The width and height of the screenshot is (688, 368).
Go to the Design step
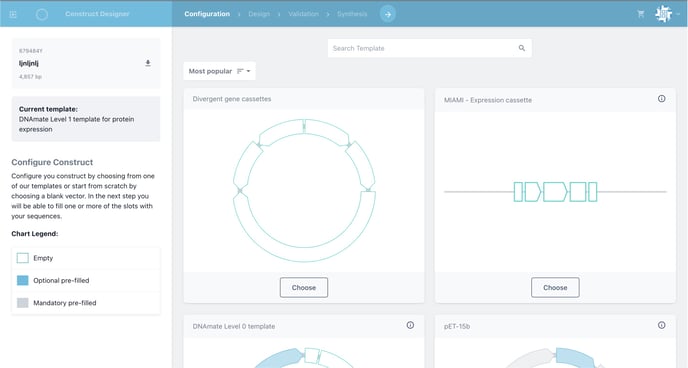click(259, 14)
